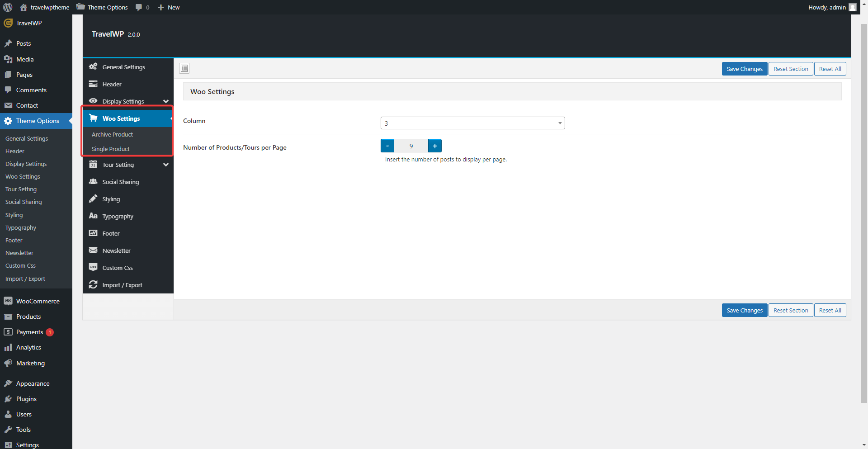Screen dimensions: 868x449
Task: Click the products per page number field
Action: pos(411,146)
